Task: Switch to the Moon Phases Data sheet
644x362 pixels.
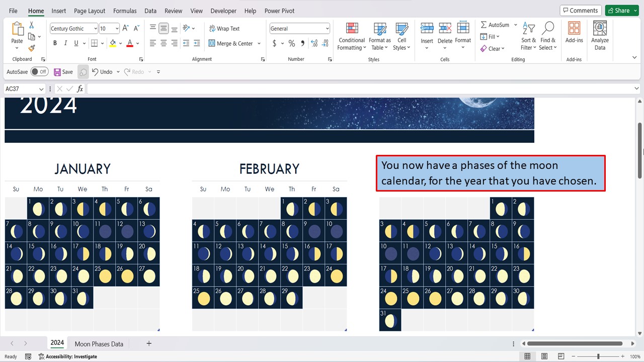Action: [x=99, y=343]
